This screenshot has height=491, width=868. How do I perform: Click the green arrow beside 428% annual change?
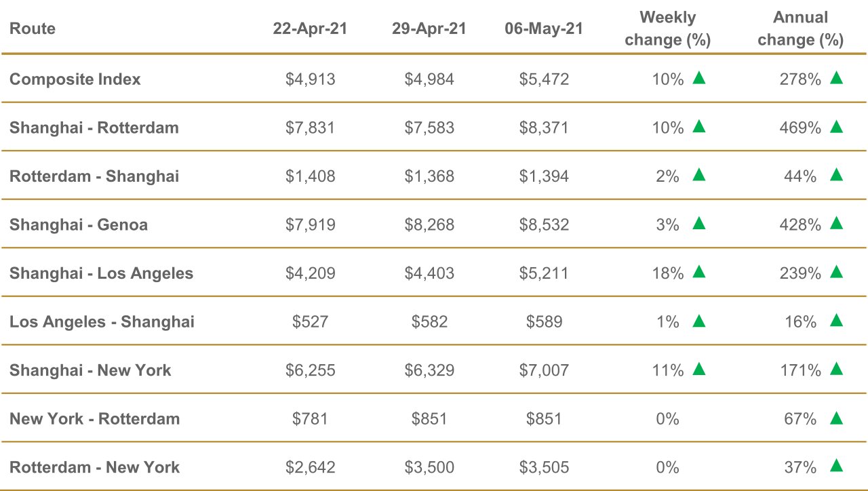pyautogui.click(x=836, y=224)
